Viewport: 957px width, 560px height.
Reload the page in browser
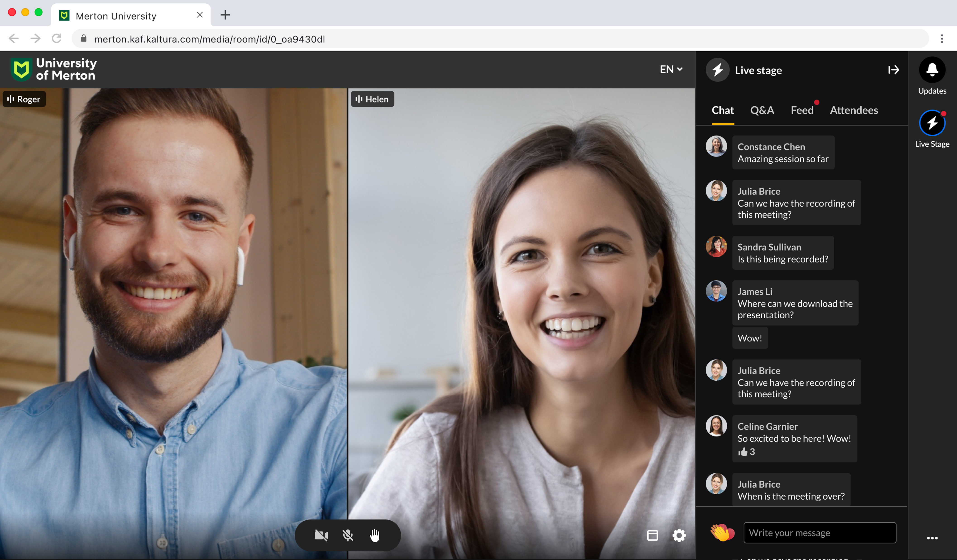click(57, 39)
